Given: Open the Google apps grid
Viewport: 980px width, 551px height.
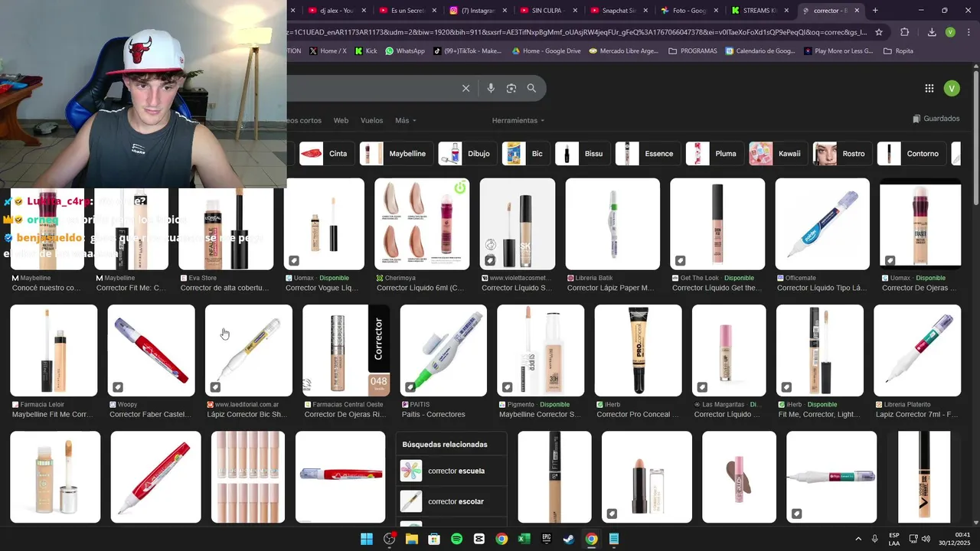Looking at the screenshot, I should point(929,88).
